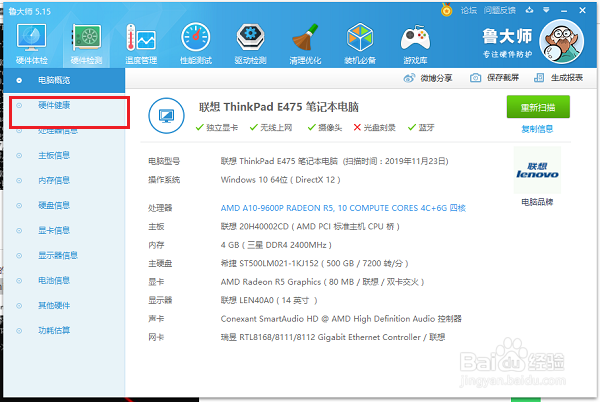Viewport: 600px width, 402px height.
Task: Open the title bar dropdown menu arrow
Action: (546, 10)
